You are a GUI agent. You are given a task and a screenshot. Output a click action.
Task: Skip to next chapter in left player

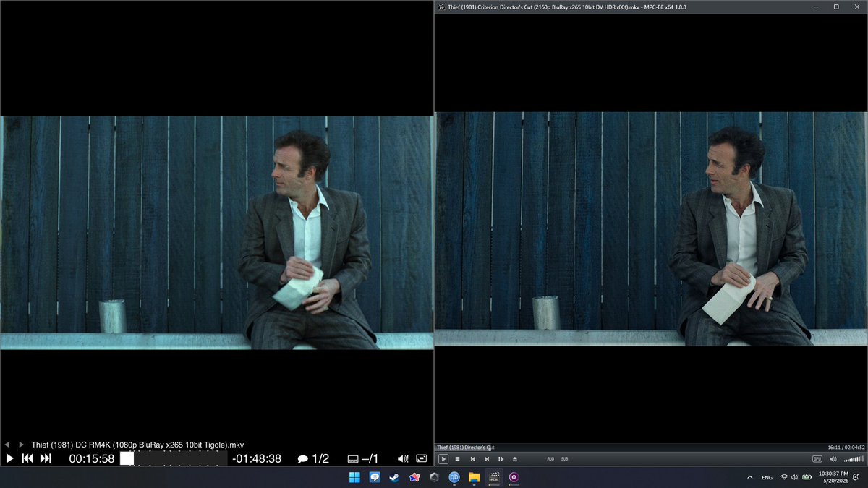pyautogui.click(x=46, y=458)
